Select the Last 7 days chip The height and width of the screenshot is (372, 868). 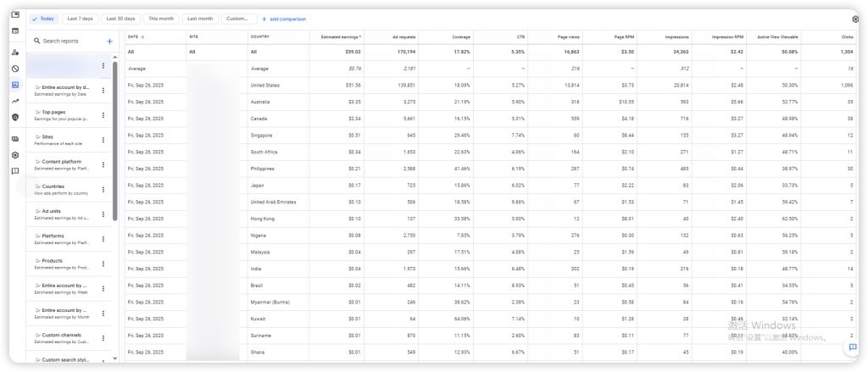81,19
